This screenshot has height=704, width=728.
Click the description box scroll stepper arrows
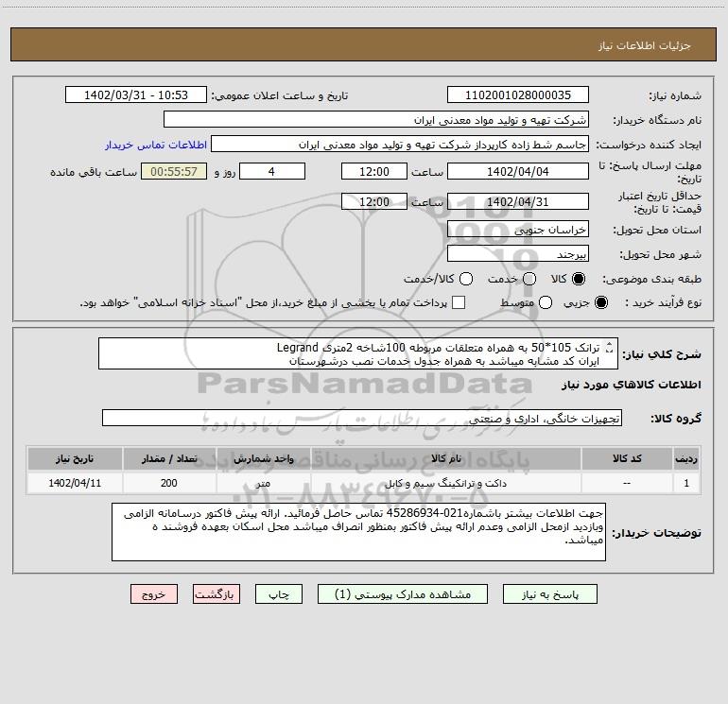(x=609, y=348)
